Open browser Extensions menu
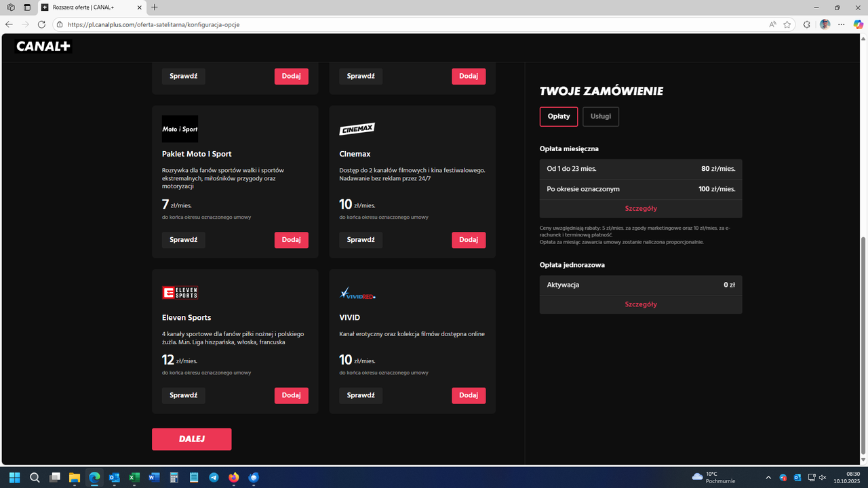Viewport: 868px width, 488px height. click(x=806, y=24)
